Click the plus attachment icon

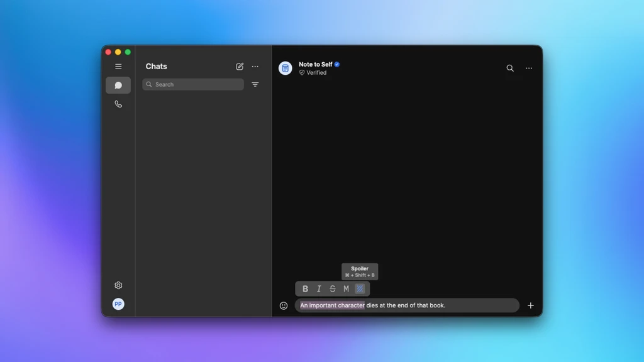(531, 305)
